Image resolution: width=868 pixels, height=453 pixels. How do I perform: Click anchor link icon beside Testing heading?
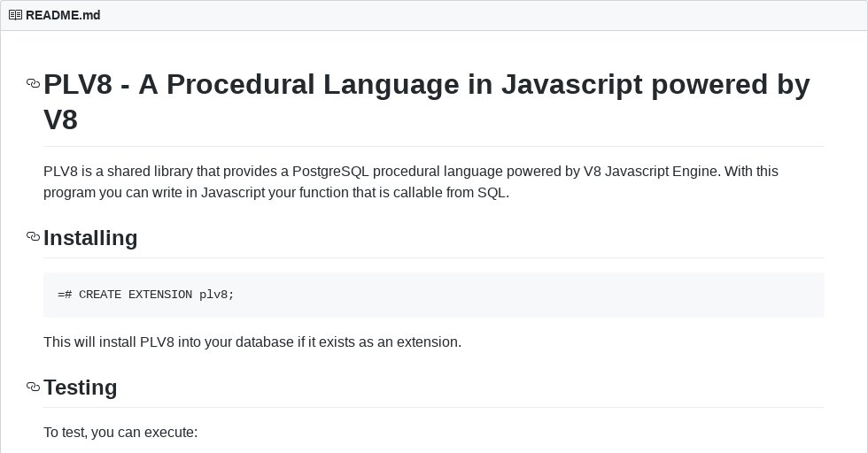pyautogui.click(x=34, y=387)
